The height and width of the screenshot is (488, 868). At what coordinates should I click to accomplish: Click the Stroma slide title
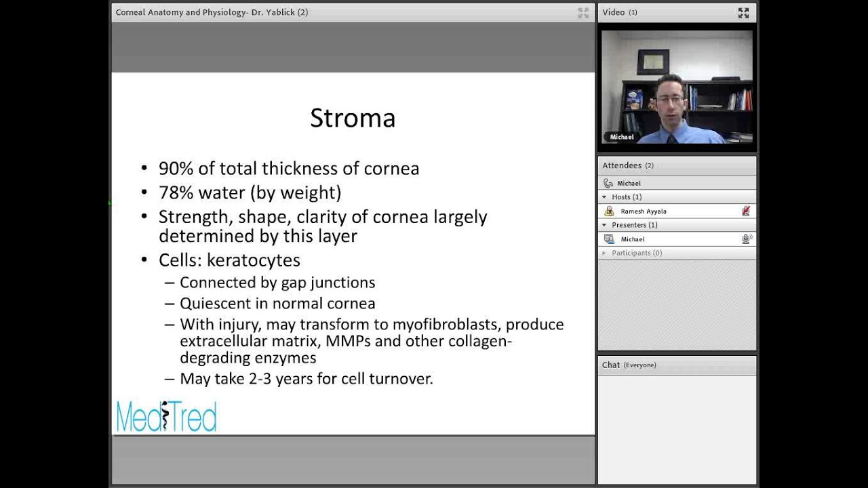pyautogui.click(x=353, y=118)
